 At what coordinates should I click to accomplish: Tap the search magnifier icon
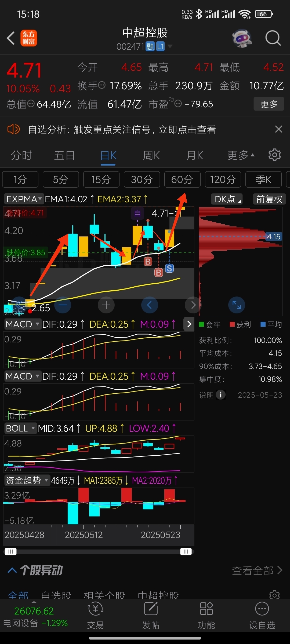273,38
